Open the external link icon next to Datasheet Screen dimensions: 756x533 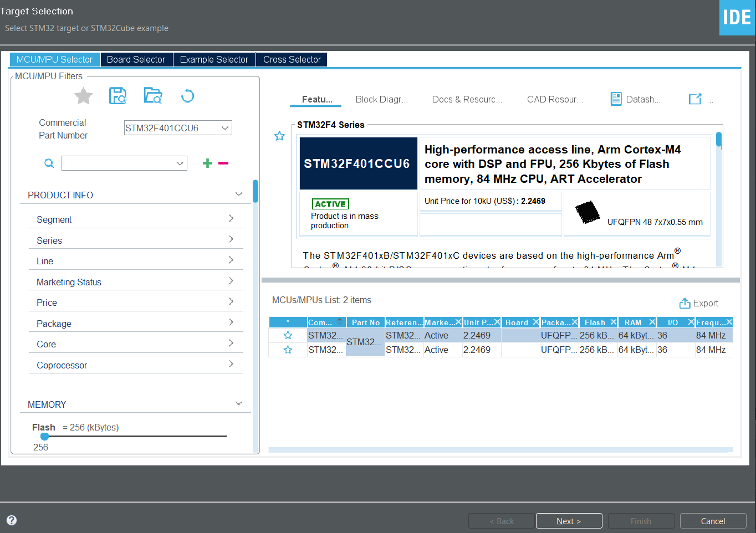click(695, 99)
